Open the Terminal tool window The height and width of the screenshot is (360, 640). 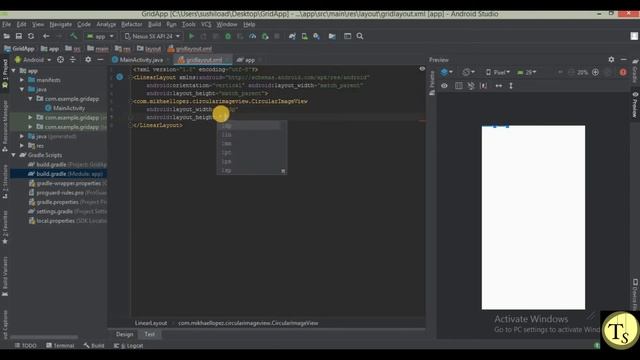[x=60, y=346]
